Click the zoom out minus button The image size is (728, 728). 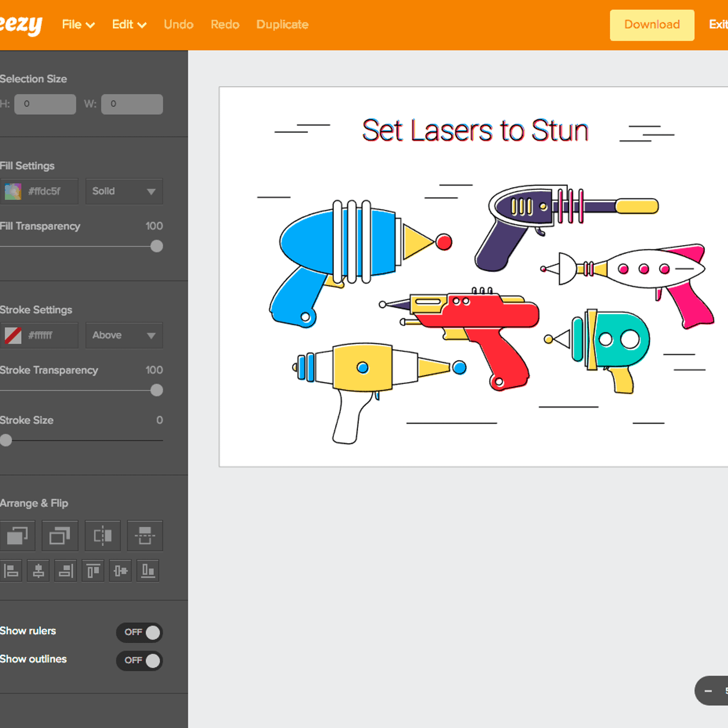click(708, 691)
